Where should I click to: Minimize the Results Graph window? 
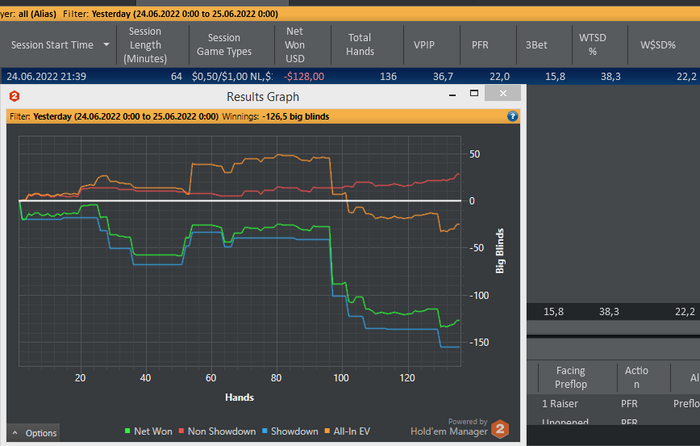click(x=452, y=94)
